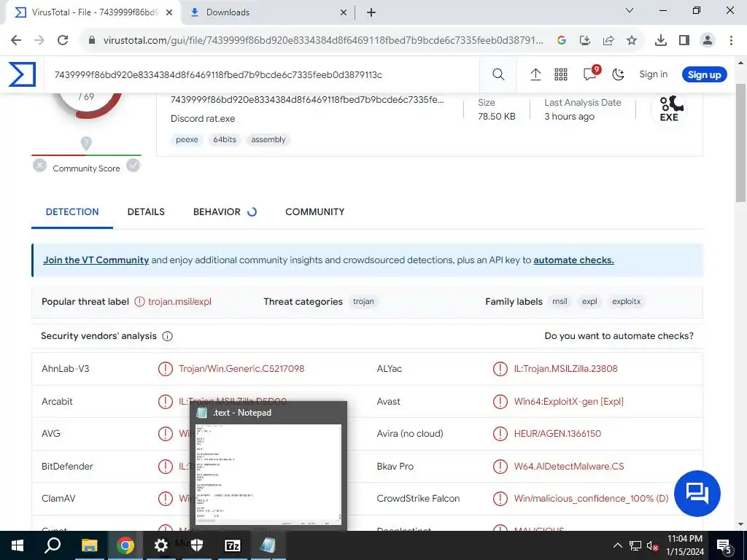Click the community score downvote X icon
Viewport: 747px width, 560px height.
39,166
